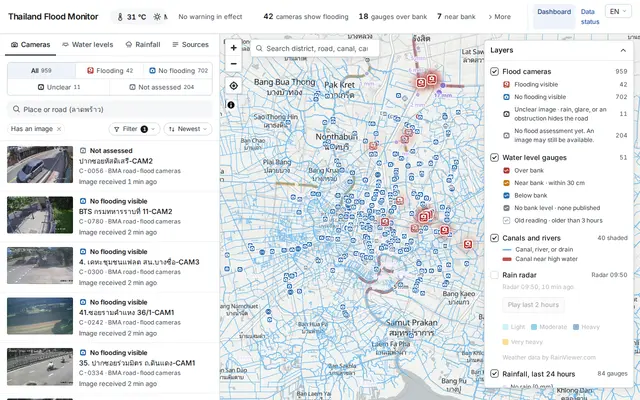Open the Data status page
640x400 pixels.
pos(590,17)
